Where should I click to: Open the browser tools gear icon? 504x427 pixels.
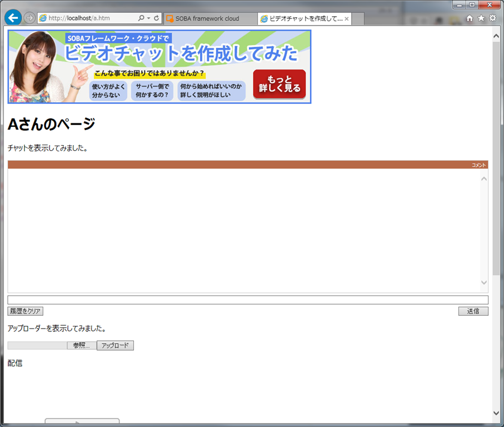pyautogui.click(x=493, y=18)
